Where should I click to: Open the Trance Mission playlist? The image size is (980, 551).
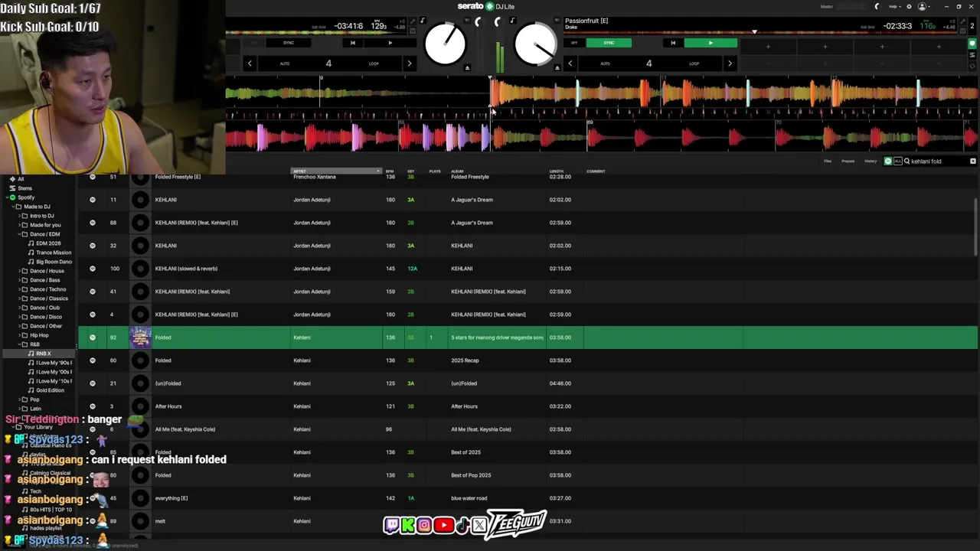(53, 253)
